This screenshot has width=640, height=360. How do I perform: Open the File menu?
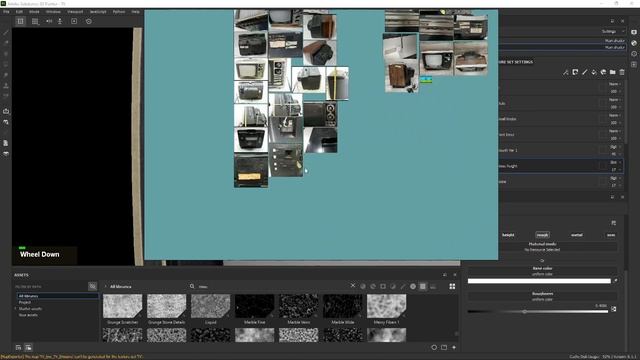point(6,12)
